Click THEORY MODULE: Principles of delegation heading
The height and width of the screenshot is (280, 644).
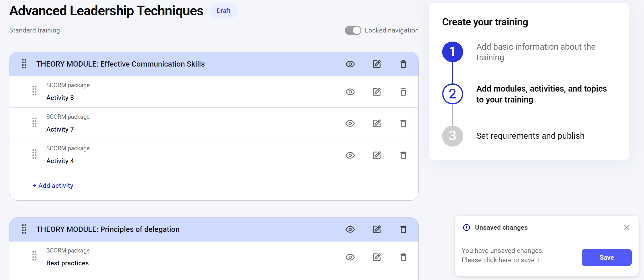pyautogui.click(x=108, y=229)
